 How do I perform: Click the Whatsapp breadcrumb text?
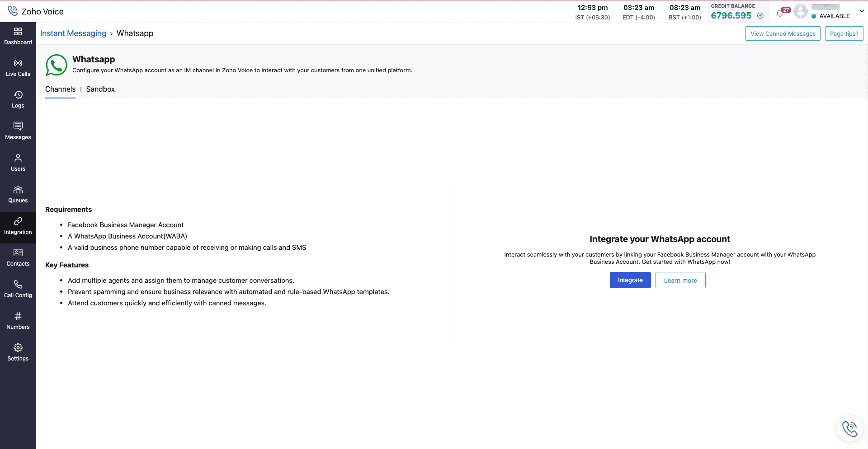click(135, 33)
